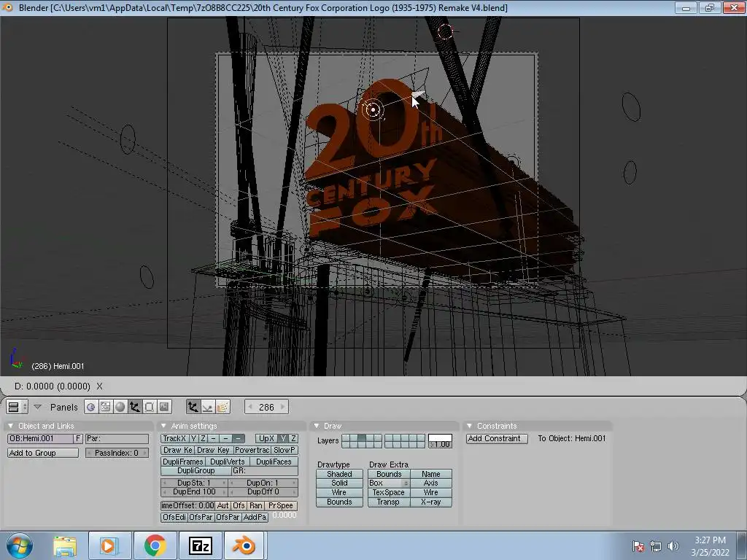Click the volume speaker tray icon
Image resolution: width=747 pixels, height=560 pixels.
tap(673, 547)
